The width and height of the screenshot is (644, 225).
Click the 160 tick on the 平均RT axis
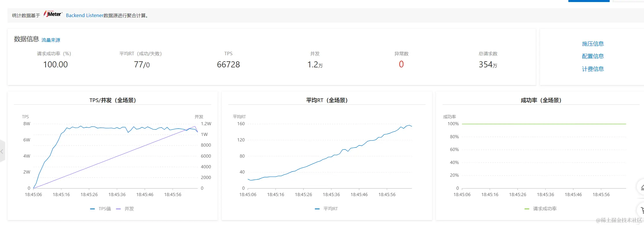241,124
